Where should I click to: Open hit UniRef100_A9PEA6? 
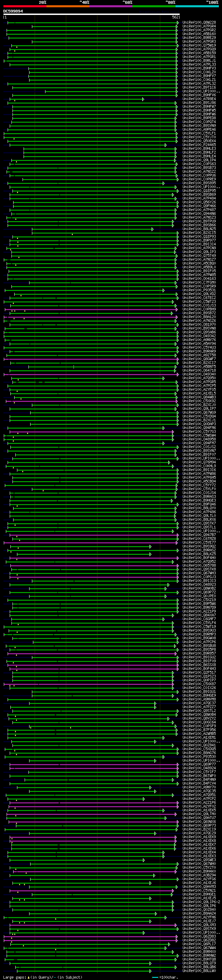[199, 129]
